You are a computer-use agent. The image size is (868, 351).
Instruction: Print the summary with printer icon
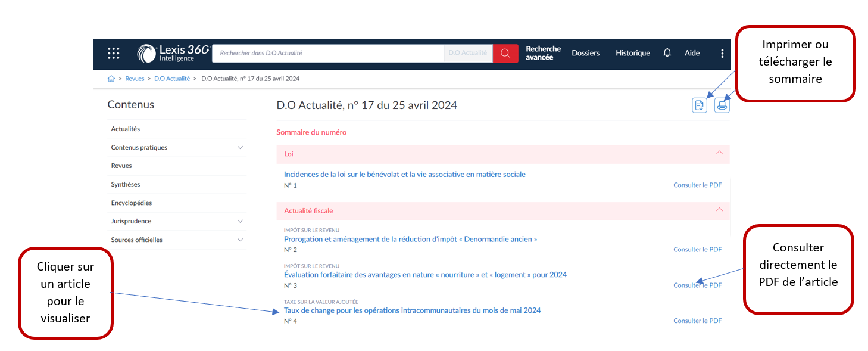point(722,105)
